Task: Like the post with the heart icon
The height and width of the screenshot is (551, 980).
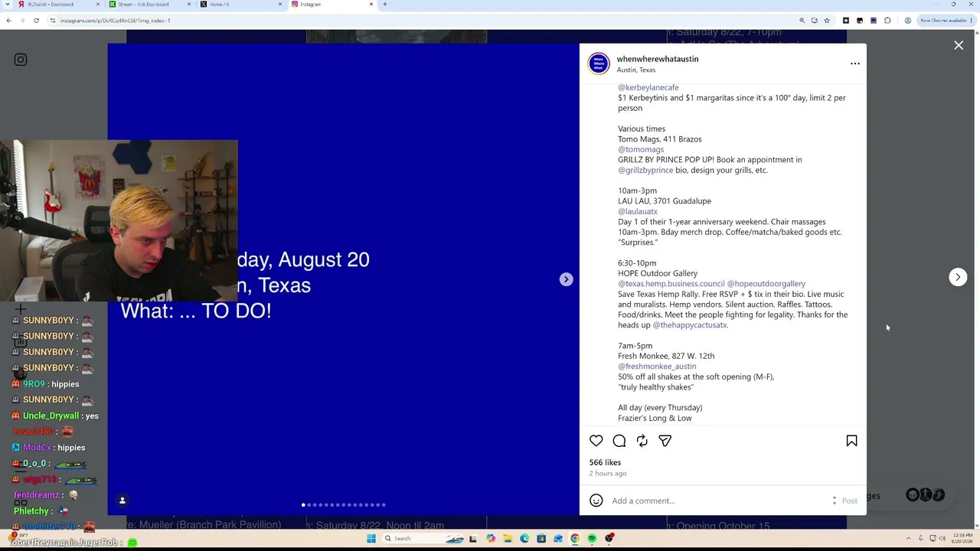Action: point(596,441)
